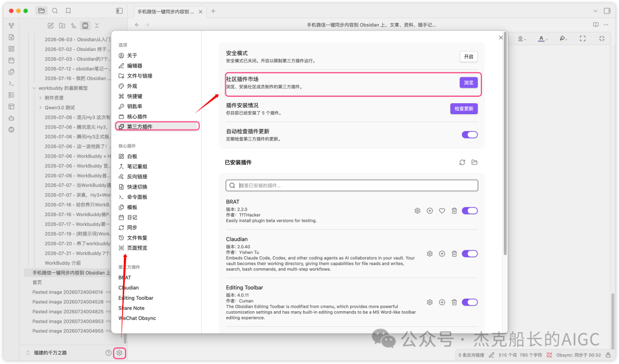Open BRAT plugin options gear
The image size is (619, 364).
[417, 211]
